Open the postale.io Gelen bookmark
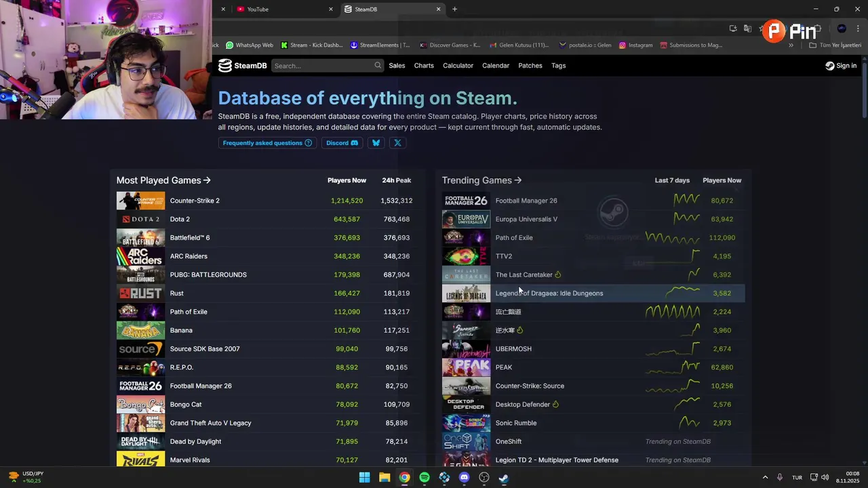 point(585,45)
